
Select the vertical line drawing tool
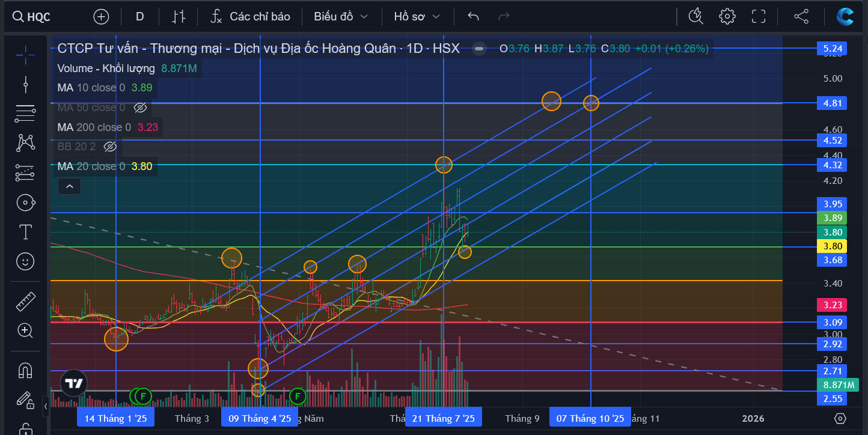[25, 84]
